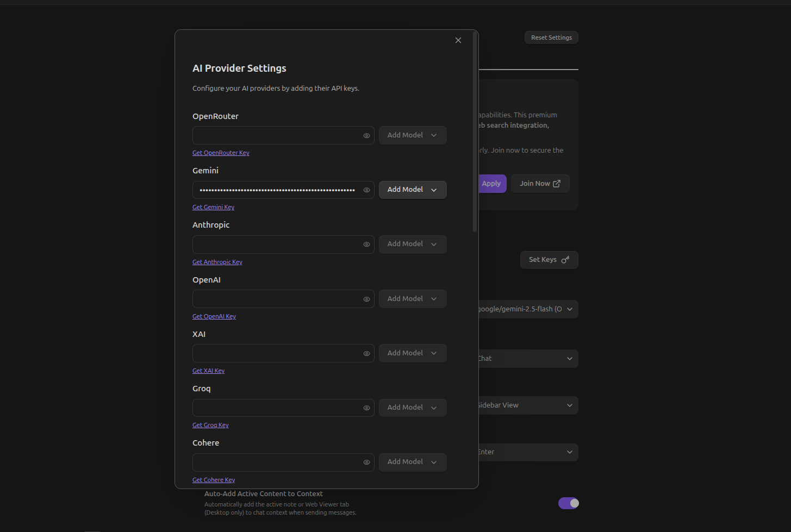Show the OpenRouter API key
This screenshot has height=532, width=791.
366,136
